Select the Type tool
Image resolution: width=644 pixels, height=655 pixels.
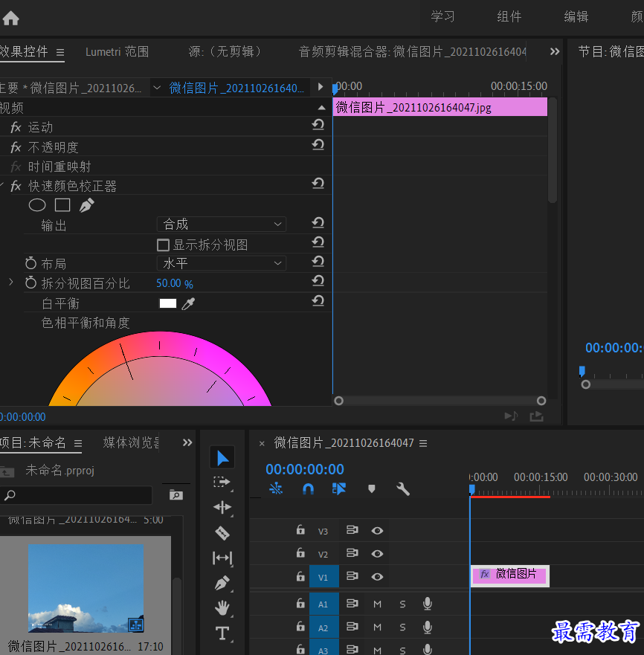[222, 633]
